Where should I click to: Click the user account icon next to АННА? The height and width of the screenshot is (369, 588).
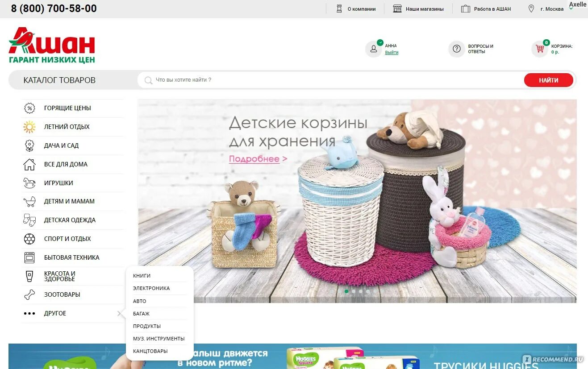(374, 49)
